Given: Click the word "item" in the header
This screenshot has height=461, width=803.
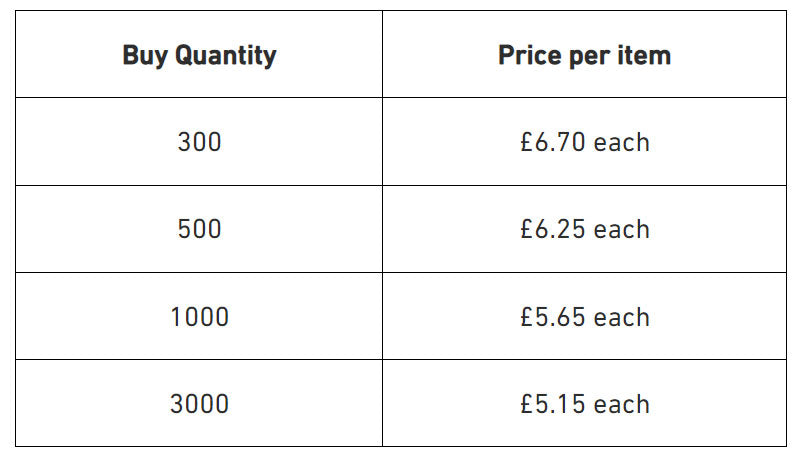Looking at the screenshot, I should click(646, 55).
